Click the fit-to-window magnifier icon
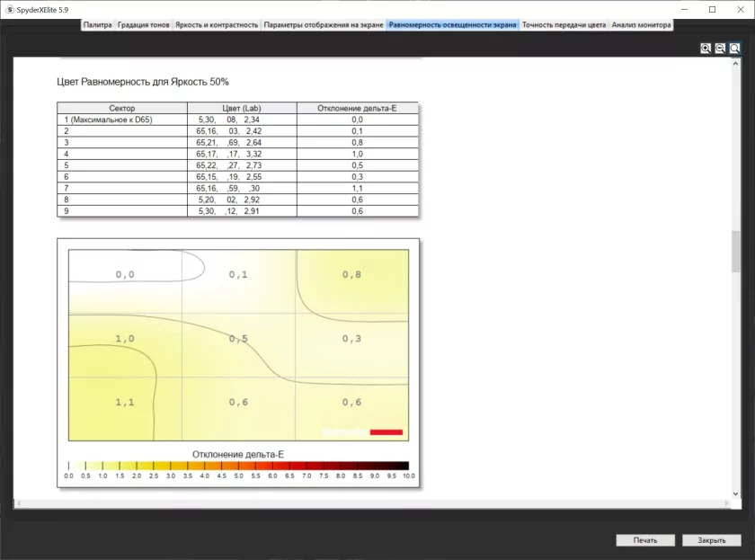This screenshot has height=560, width=755. (x=734, y=49)
